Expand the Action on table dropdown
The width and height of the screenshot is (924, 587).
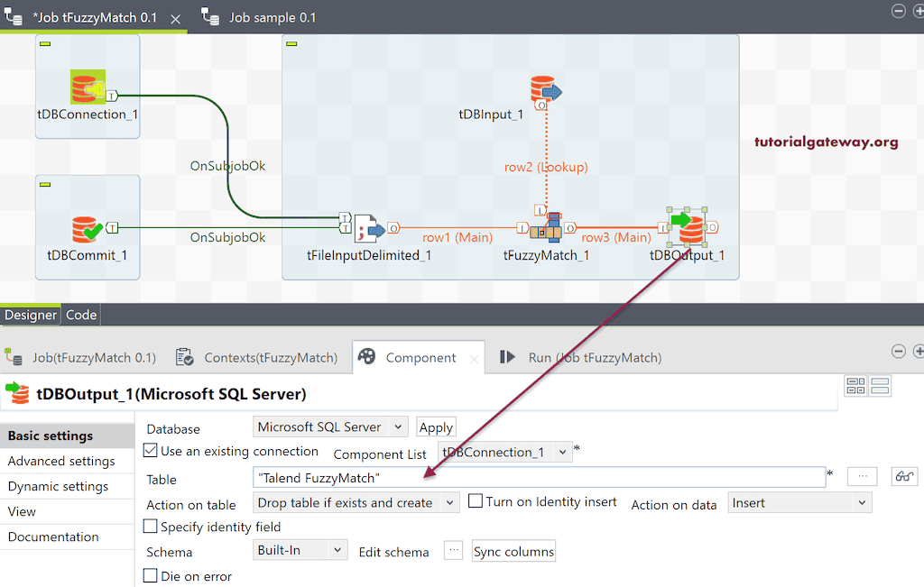[356, 503]
